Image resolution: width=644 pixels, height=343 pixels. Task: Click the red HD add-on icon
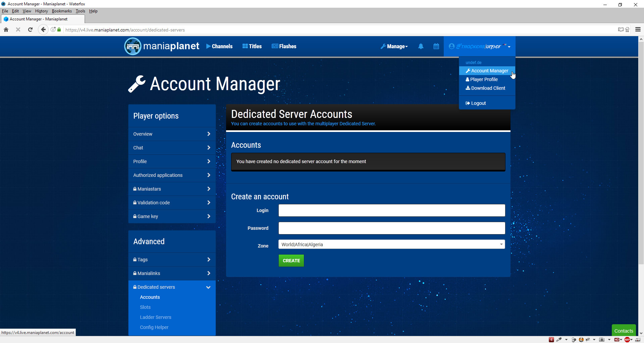616,340
